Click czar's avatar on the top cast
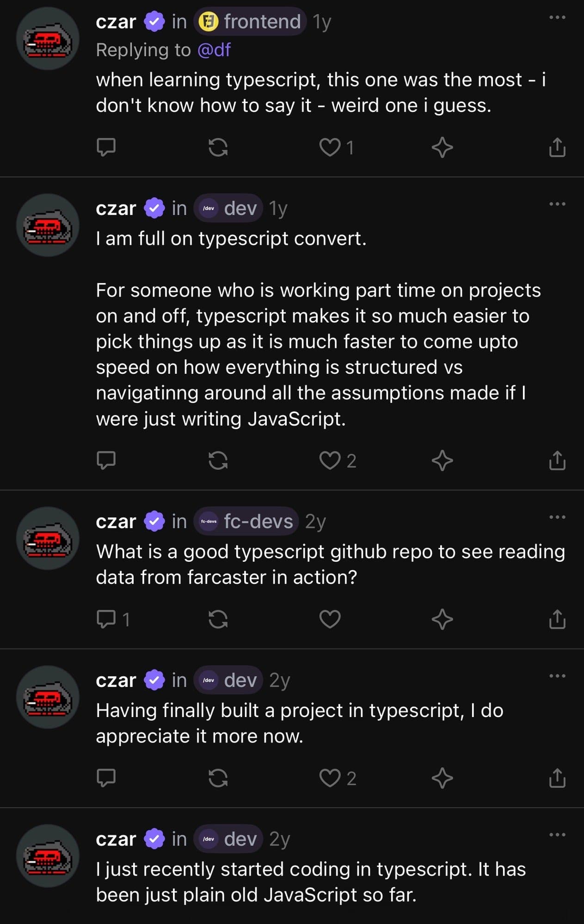 [x=48, y=39]
